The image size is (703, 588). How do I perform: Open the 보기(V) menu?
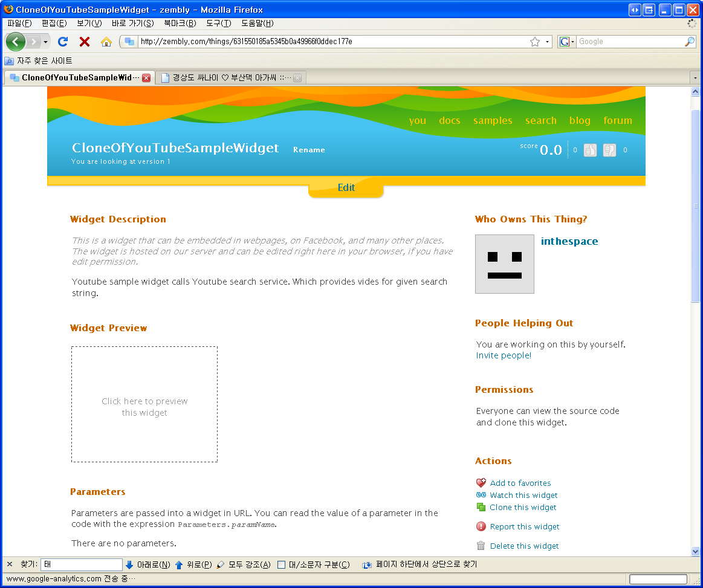pos(89,24)
